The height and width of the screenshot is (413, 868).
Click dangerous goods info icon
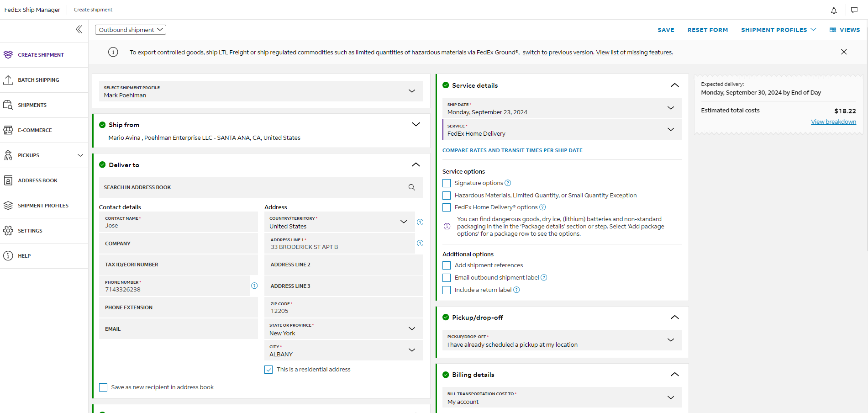[447, 226]
